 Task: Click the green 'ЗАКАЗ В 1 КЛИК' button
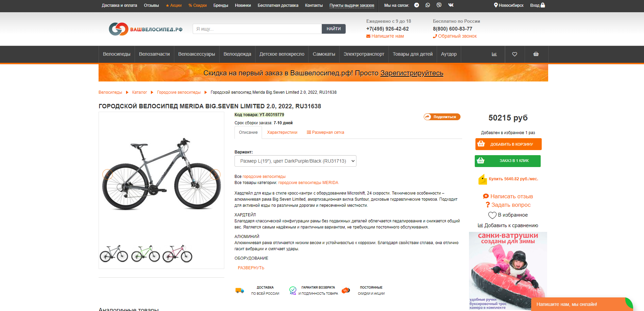pos(508,161)
